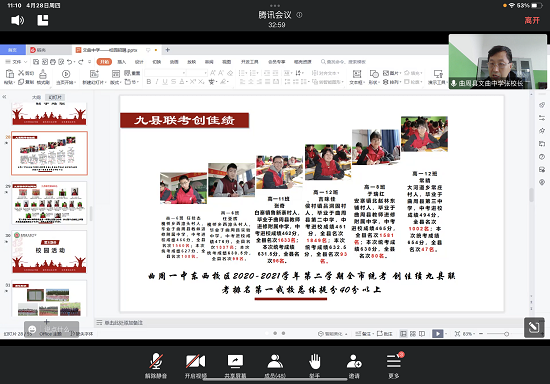Screen dimensions: 550x384
Task: Turn on camera via 开启视频
Action: click(x=196, y=366)
